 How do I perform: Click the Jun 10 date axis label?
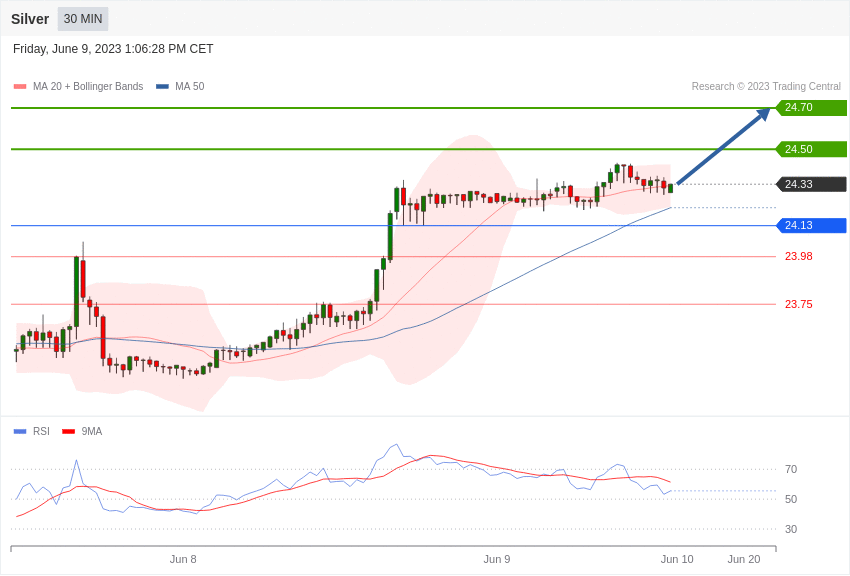click(x=677, y=559)
